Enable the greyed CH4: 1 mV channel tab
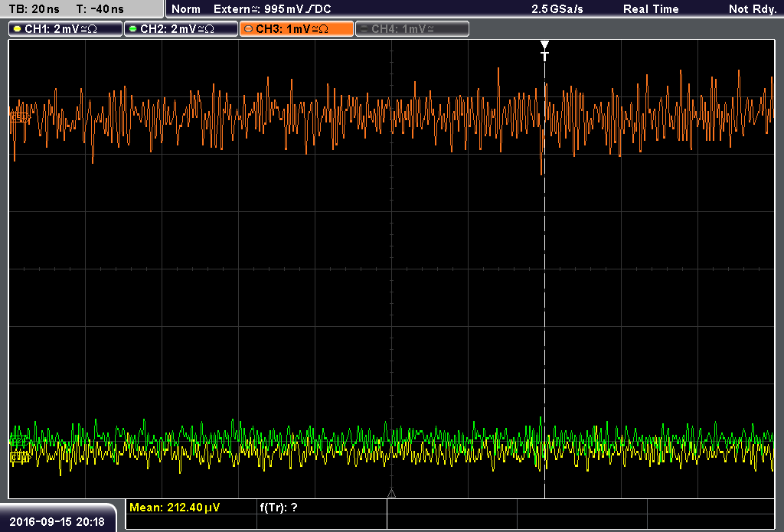 (412, 29)
